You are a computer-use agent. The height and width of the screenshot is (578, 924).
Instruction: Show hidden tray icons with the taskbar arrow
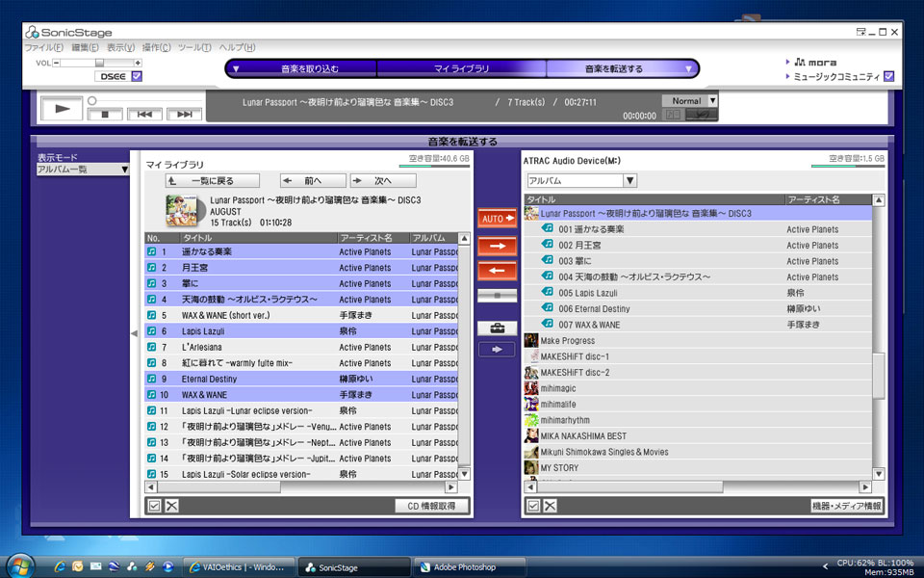point(825,566)
